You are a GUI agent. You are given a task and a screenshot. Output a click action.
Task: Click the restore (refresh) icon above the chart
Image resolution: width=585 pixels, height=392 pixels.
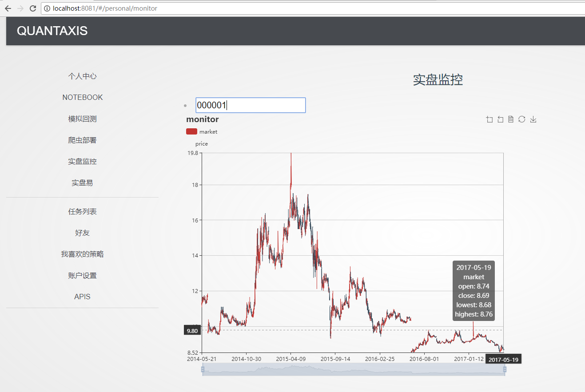(x=522, y=119)
